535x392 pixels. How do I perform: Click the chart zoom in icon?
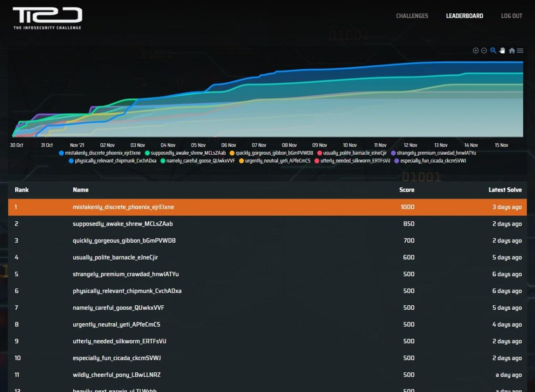(476, 51)
